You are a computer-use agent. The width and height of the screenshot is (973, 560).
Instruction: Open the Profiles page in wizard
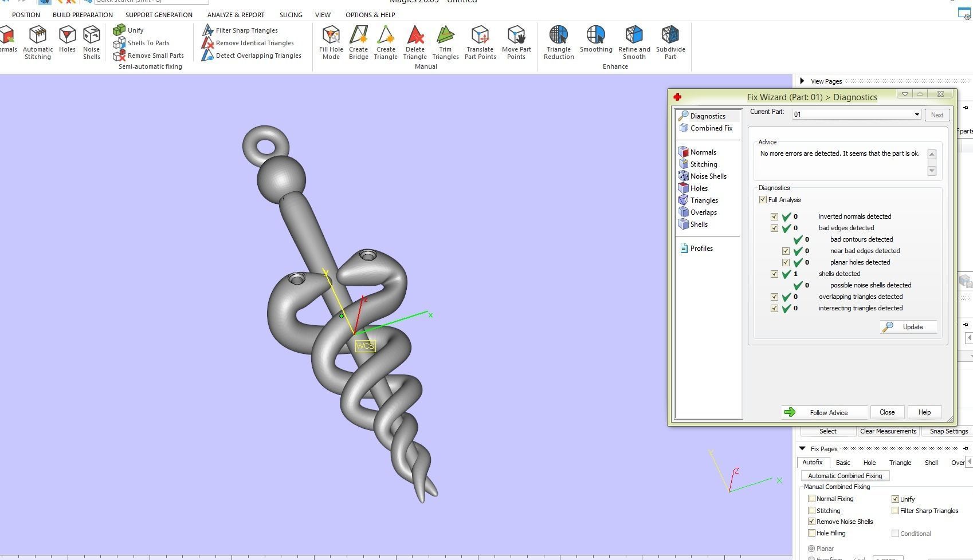point(696,249)
